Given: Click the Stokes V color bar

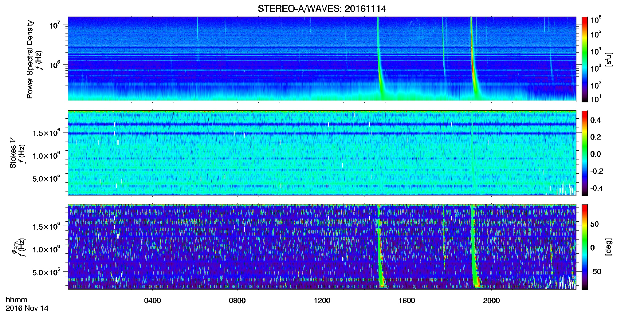Looking at the screenshot, I should click(x=585, y=153).
